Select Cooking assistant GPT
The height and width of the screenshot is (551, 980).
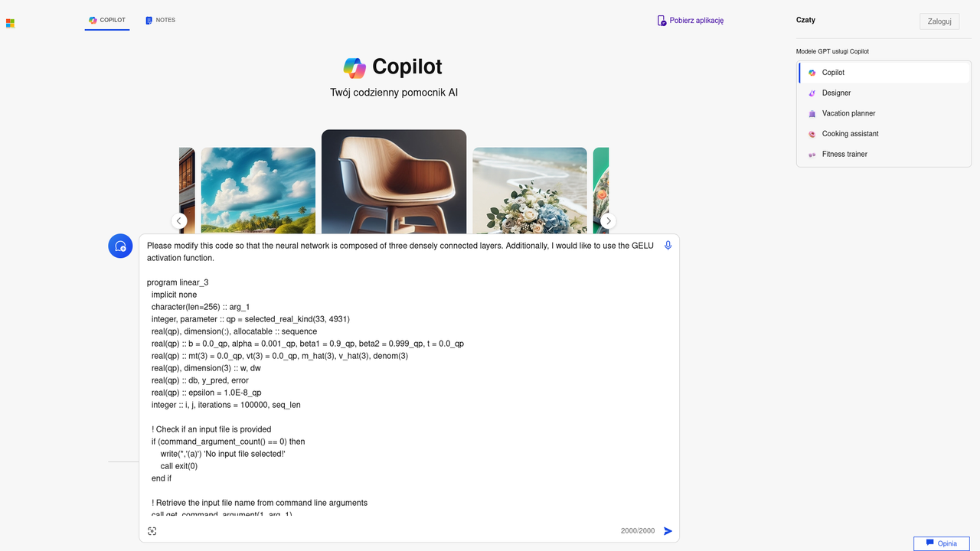(x=884, y=134)
